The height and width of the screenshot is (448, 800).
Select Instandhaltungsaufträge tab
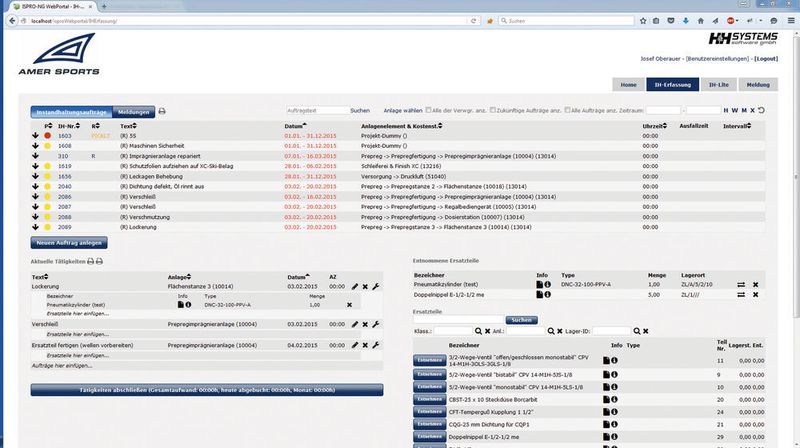tap(71, 112)
